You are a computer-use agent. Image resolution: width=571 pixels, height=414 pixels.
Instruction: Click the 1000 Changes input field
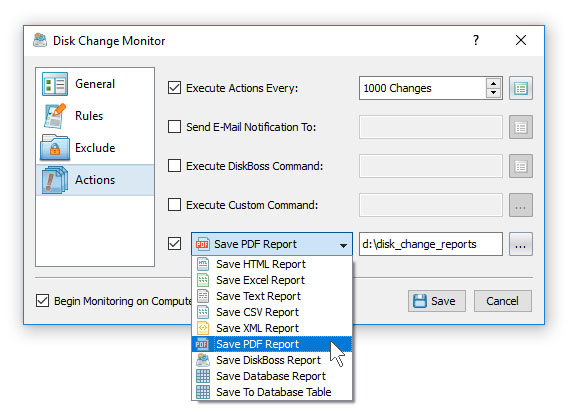tap(422, 88)
